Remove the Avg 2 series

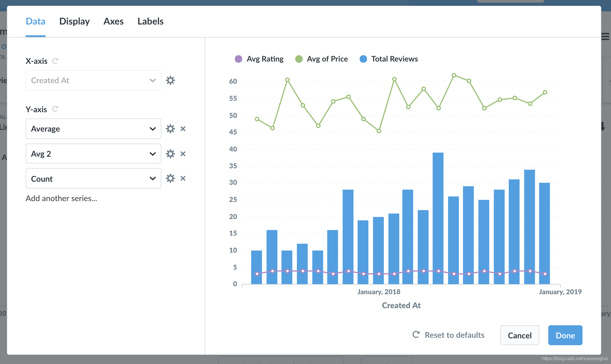point(183,154)
